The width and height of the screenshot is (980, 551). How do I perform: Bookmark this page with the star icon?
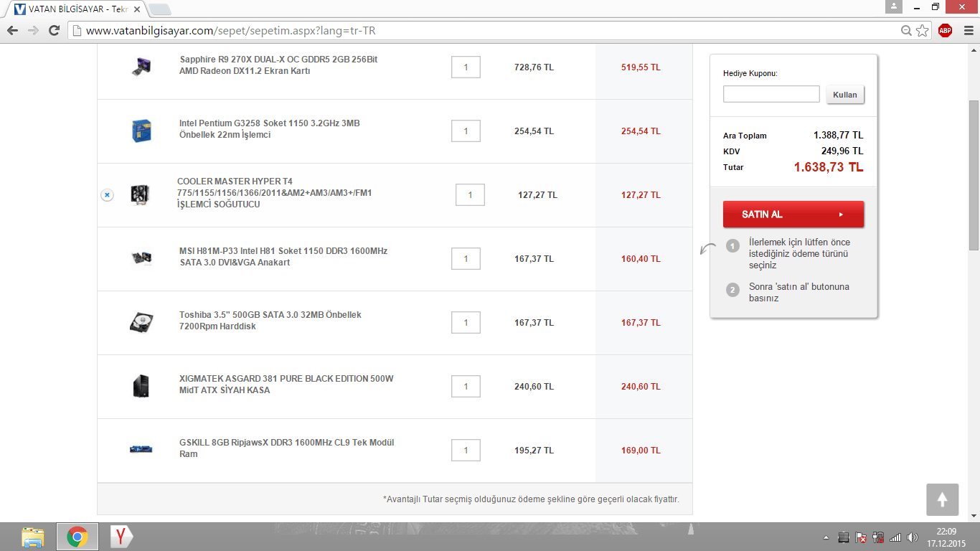[x=923, y=31]
